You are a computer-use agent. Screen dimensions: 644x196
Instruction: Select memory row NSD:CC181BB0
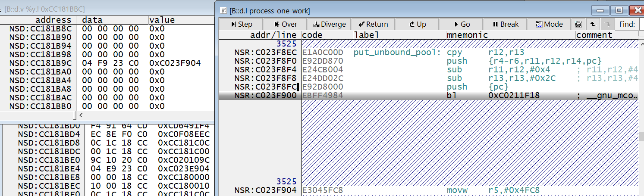[x=107, y=106]
